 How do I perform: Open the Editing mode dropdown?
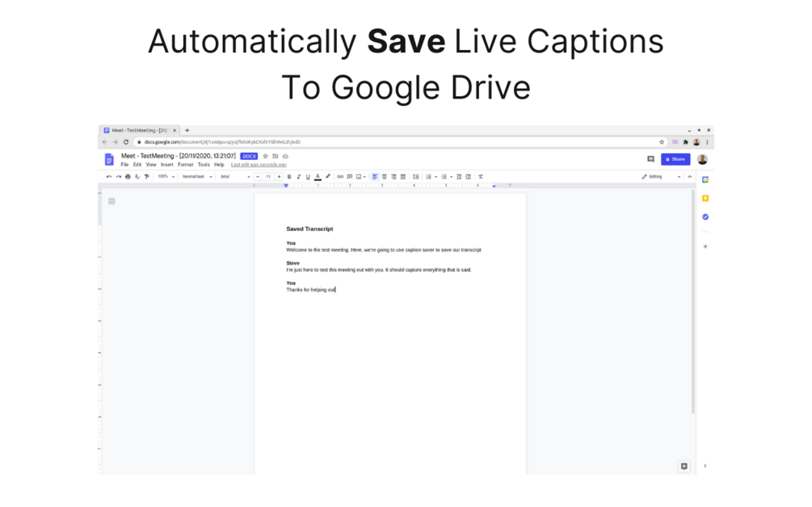[661, 177]
